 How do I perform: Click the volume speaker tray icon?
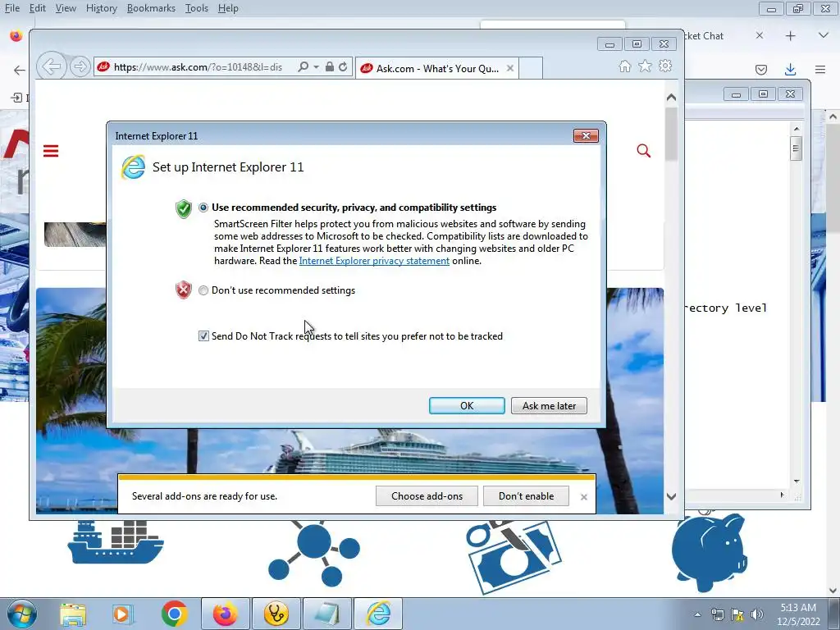coord(757,614)
